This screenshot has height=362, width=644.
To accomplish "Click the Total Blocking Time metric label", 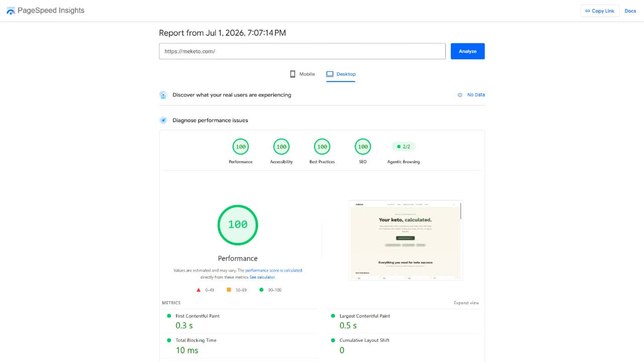I will [x=196, y=340].
